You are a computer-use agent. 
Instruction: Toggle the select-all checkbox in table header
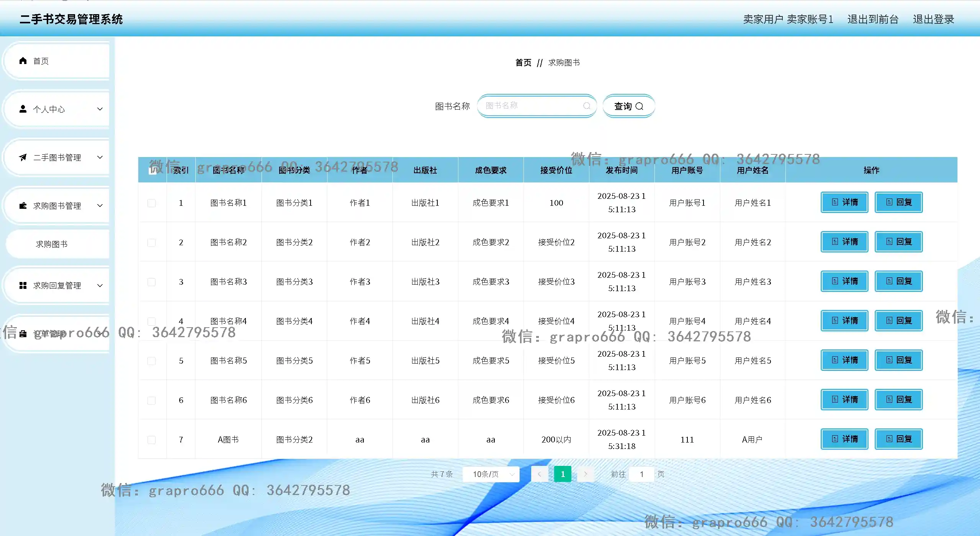point(152,170)
